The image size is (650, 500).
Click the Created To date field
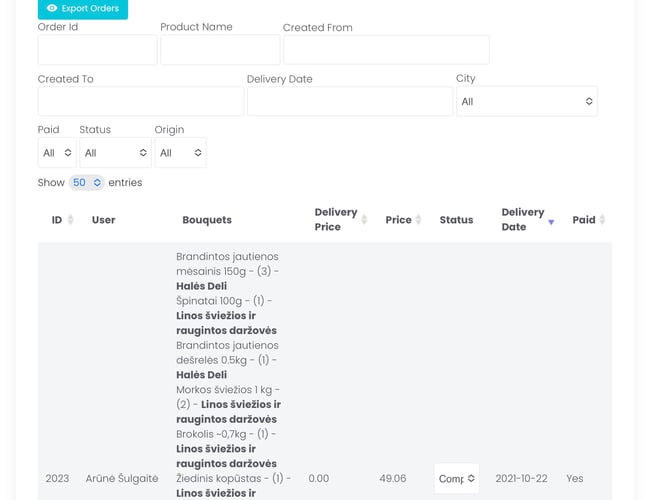140,101
